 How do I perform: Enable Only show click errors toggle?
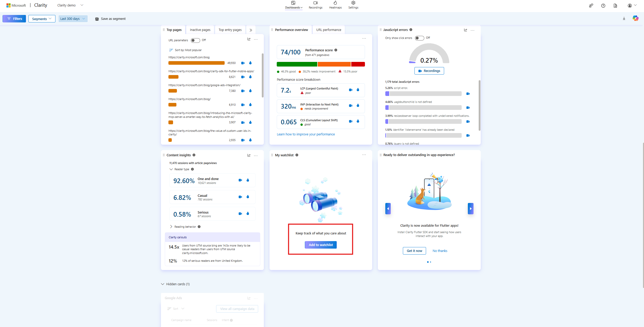[x=419, y=38]
